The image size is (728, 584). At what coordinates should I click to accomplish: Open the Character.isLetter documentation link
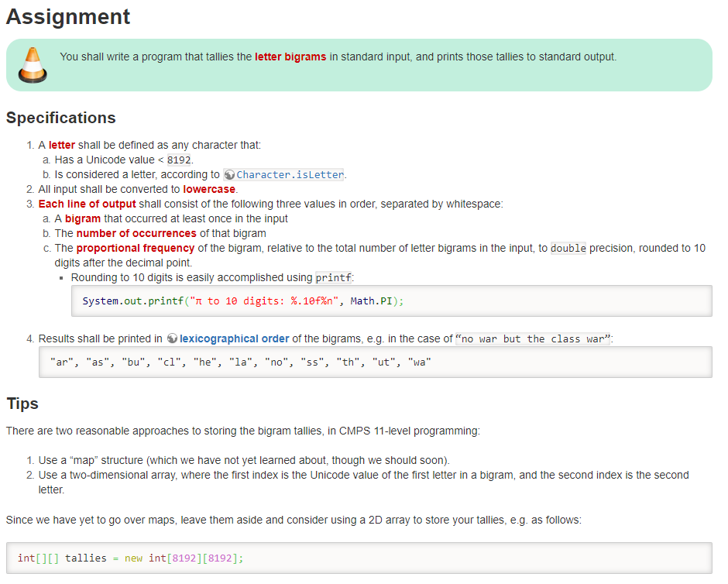290,173
